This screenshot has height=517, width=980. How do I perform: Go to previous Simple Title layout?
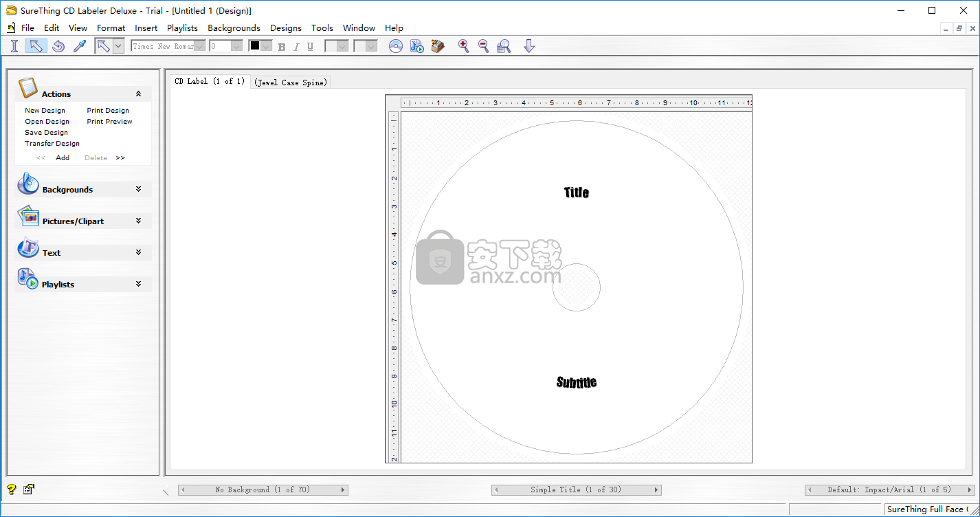496,490
